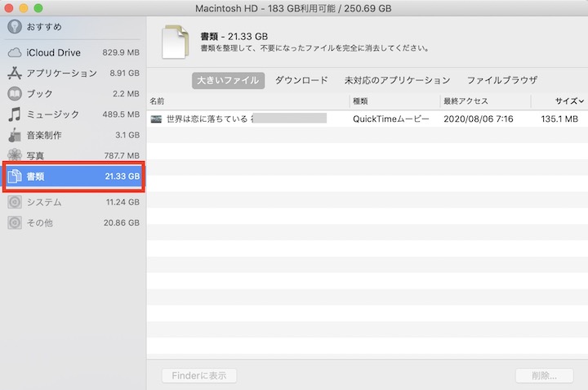Select the 音楽制作 sidebar label
The height and width of the screenshot is (390, 588).
point(44,135)
